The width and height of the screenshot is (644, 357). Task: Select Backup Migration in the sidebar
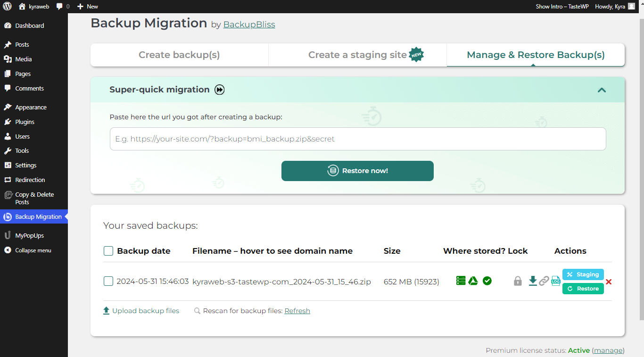point(34,216)
